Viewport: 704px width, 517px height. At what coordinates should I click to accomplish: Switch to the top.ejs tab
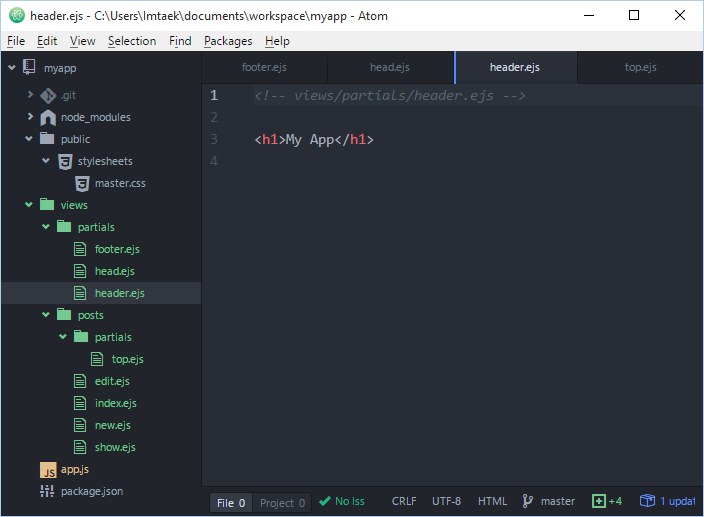pos(640,67)
